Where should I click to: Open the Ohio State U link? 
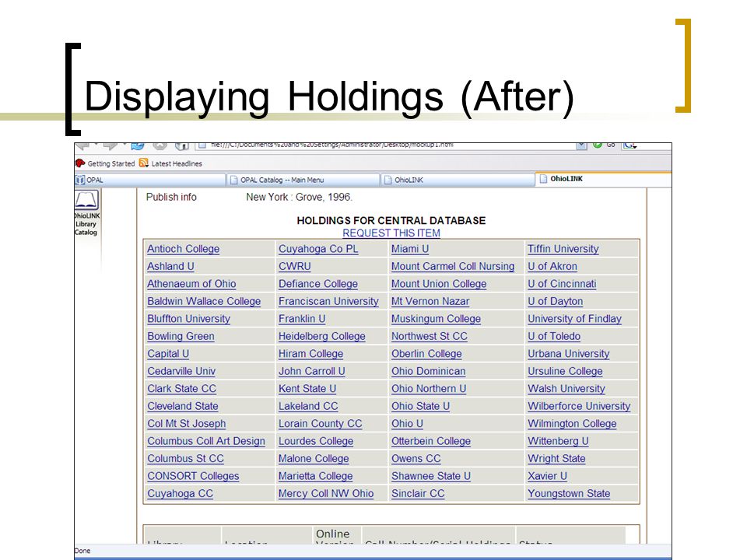(421, 406)
